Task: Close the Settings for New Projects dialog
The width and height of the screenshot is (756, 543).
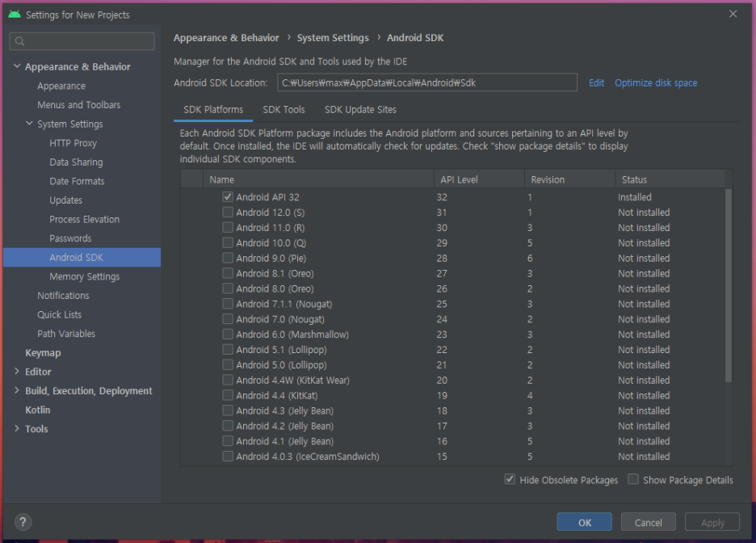Action: click(733, 14)
